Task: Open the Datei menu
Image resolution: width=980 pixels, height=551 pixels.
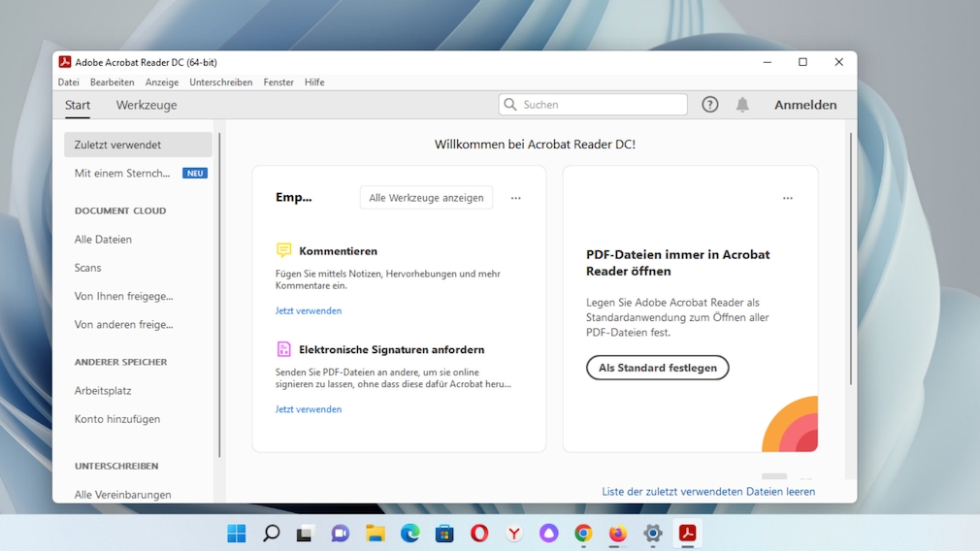Action: (68, 82)
